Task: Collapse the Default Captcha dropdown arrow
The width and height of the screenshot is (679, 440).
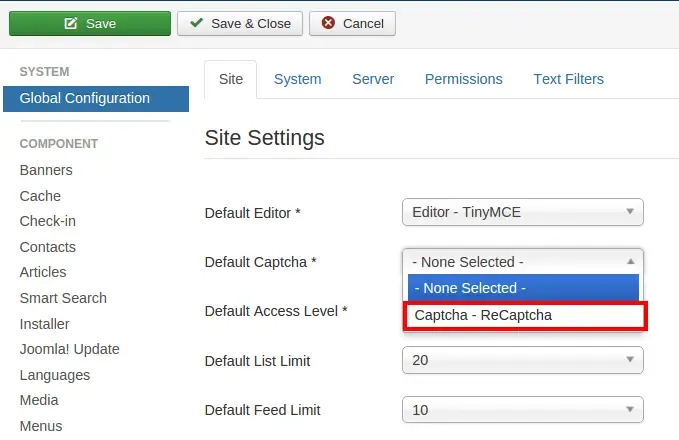Action: click(x=630, y=262)
